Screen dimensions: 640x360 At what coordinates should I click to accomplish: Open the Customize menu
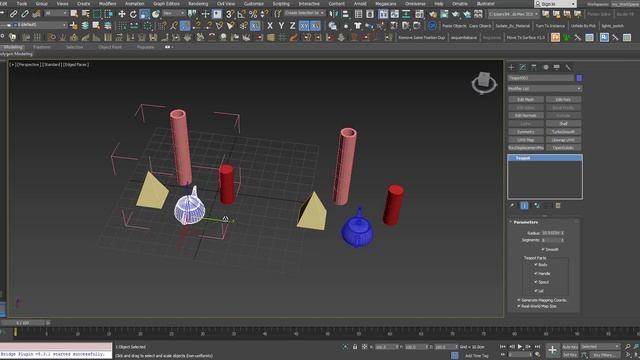click(x=253, y=3)
